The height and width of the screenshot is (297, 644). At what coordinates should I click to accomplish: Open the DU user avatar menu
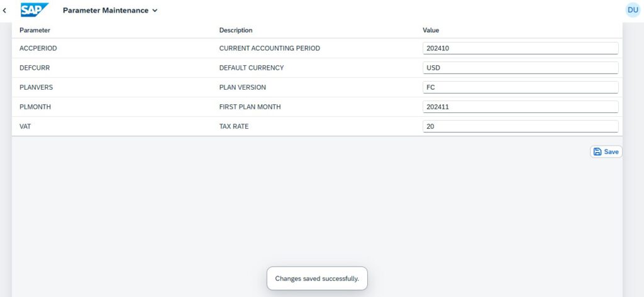pos(632,10)
